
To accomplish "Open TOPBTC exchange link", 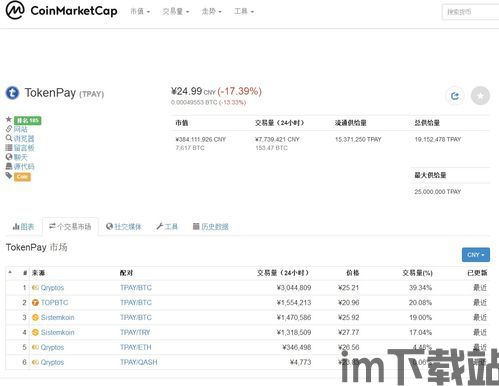I will coord(54,303).
